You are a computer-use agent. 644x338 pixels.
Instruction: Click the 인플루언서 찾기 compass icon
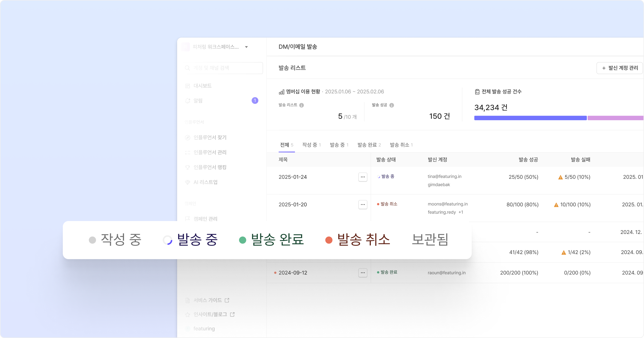188,138
